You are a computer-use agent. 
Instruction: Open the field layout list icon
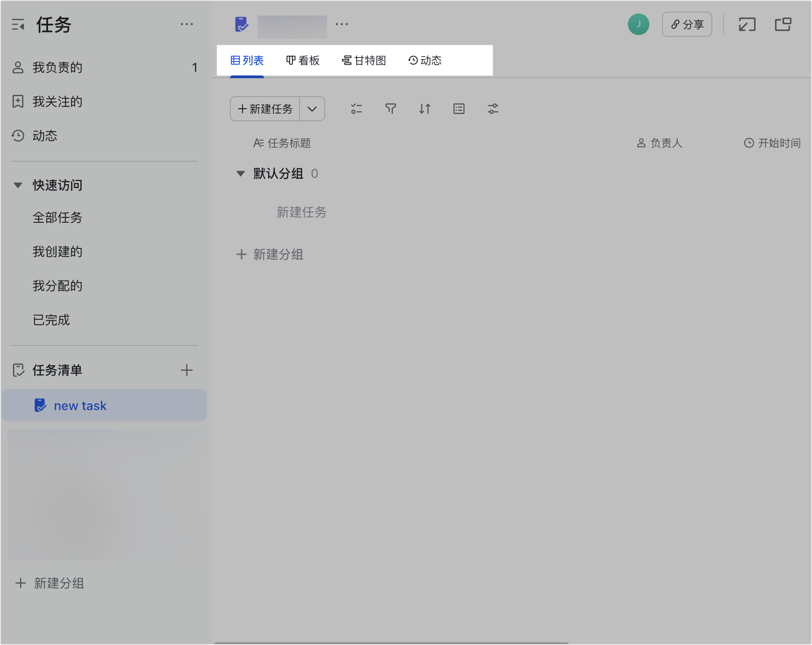pos(459,109)
